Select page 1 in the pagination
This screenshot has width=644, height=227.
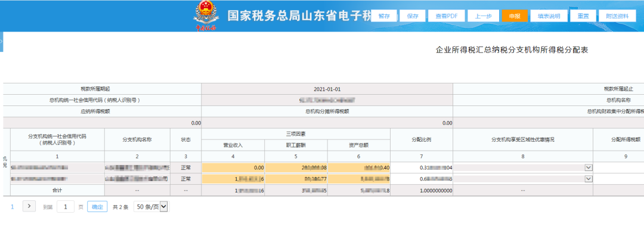[13, 207]
